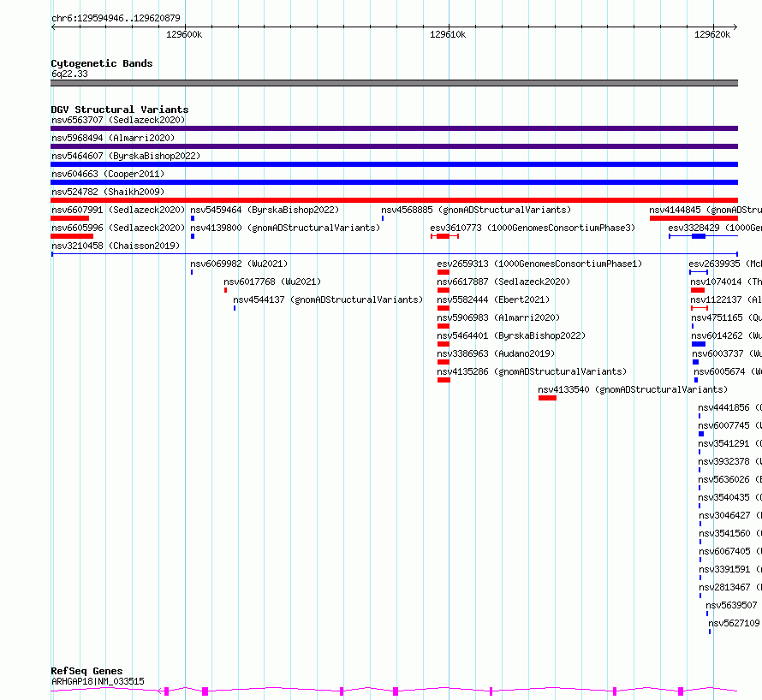Open nsv4135286 (gnomADStructuralVariants) label

click(532, 371)
